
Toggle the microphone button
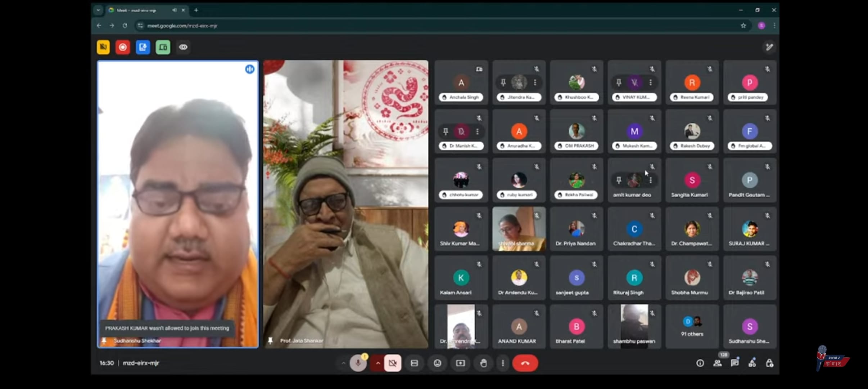358,363
